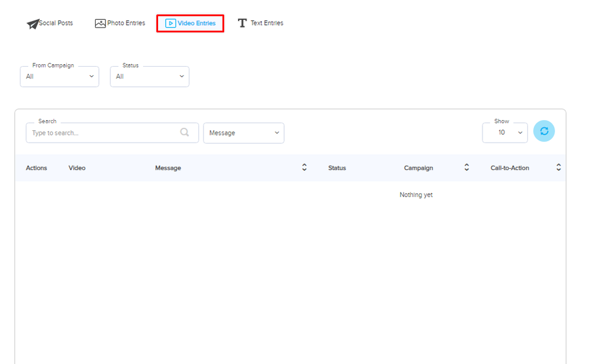The height and width of the screenshot is (364, 591).
Task: Click the Video Entries play icon
Action: [x=170, y=23]
